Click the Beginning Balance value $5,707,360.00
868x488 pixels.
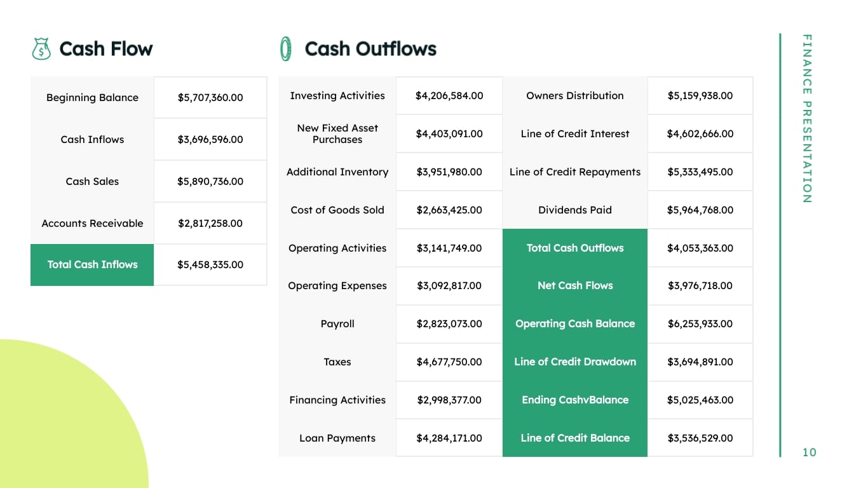[x=210, y=98]
